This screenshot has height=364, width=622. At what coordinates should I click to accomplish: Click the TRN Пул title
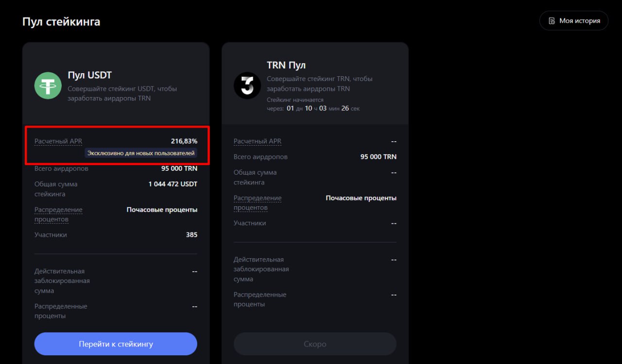click(x=286, y=65)
